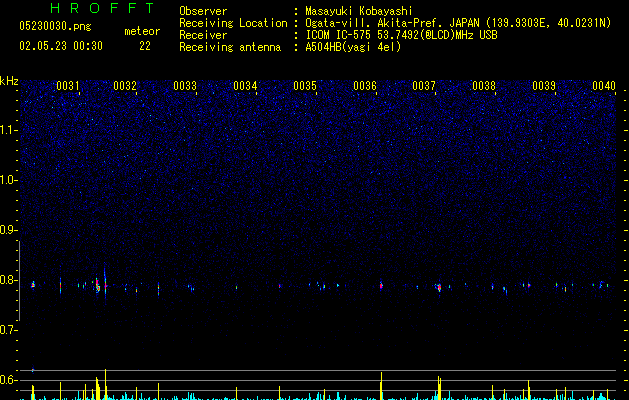Viewport: 629px width, 400px height.
Task: Click the 0039 time marker
Action: 544,86
